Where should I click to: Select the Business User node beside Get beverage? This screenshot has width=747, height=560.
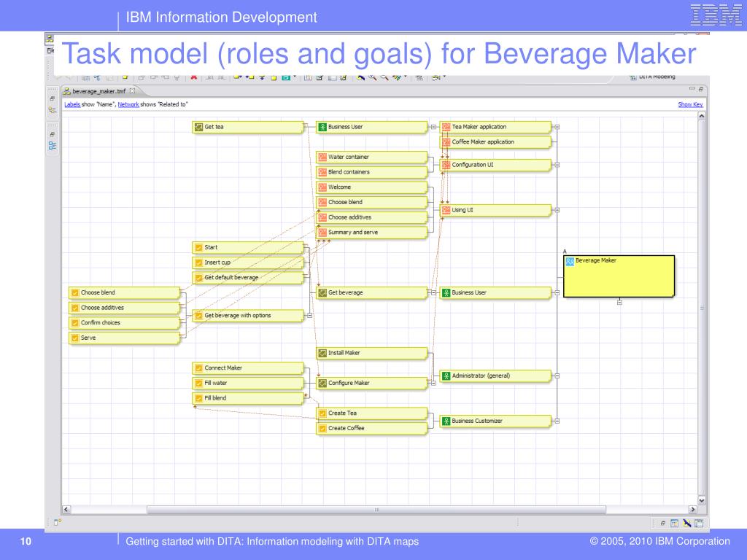tap(495, 293)
